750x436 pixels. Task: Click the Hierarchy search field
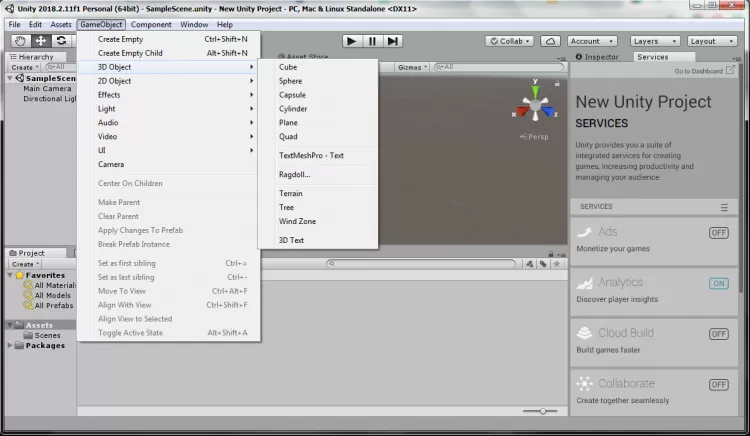(60, 67)
